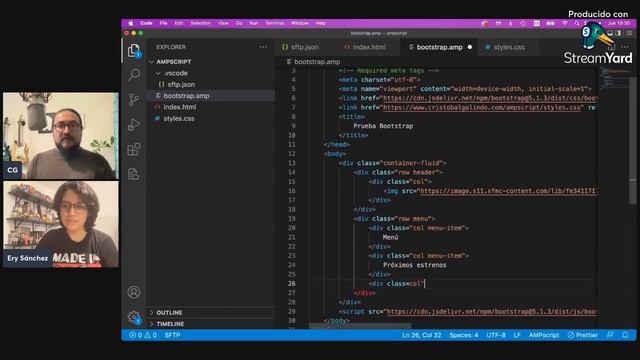Open the File menu

[164, 23]
